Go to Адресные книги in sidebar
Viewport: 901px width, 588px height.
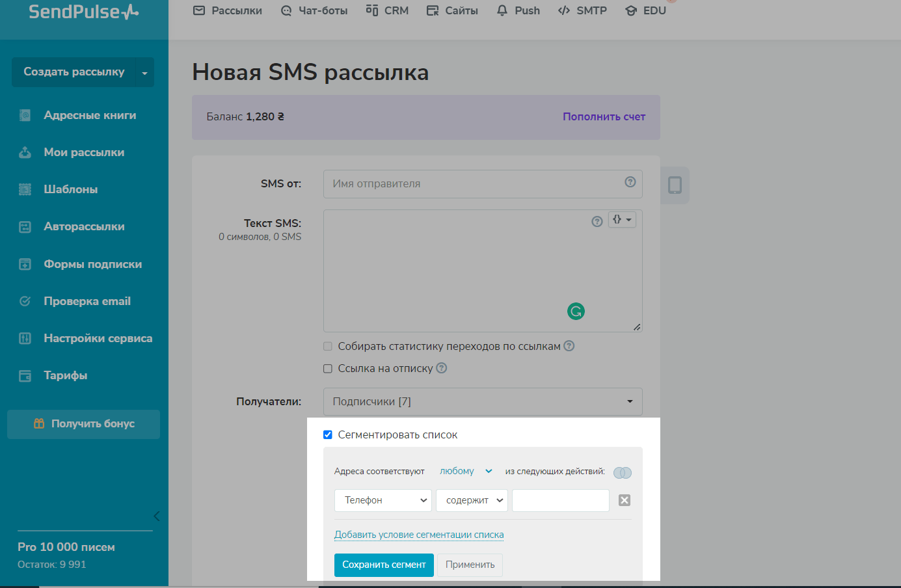coord(90,115)
